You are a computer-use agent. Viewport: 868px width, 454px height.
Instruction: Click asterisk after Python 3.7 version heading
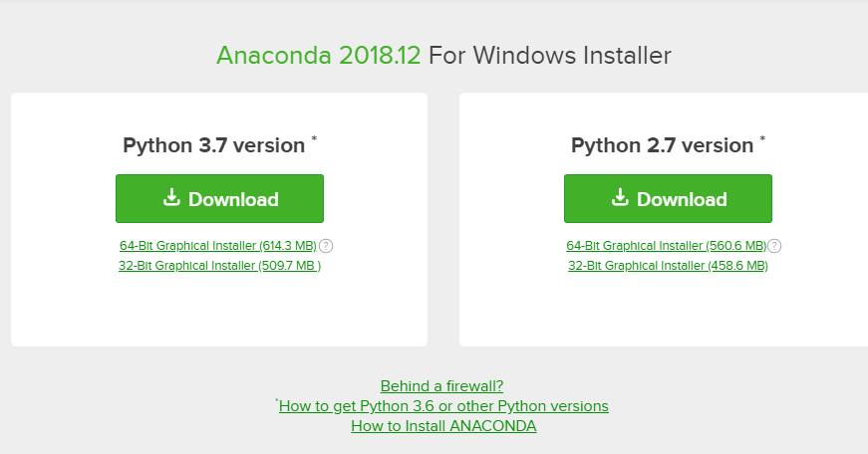314,138
